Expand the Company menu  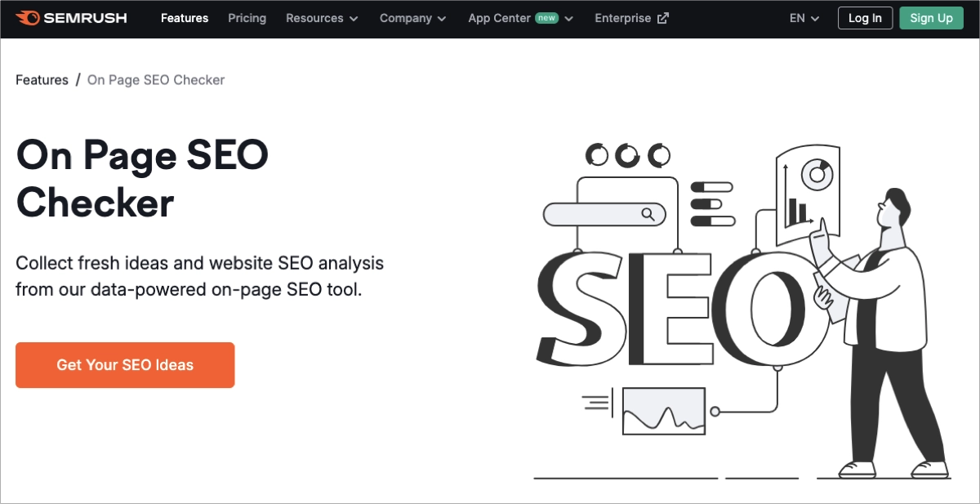[x=413, y=18]
